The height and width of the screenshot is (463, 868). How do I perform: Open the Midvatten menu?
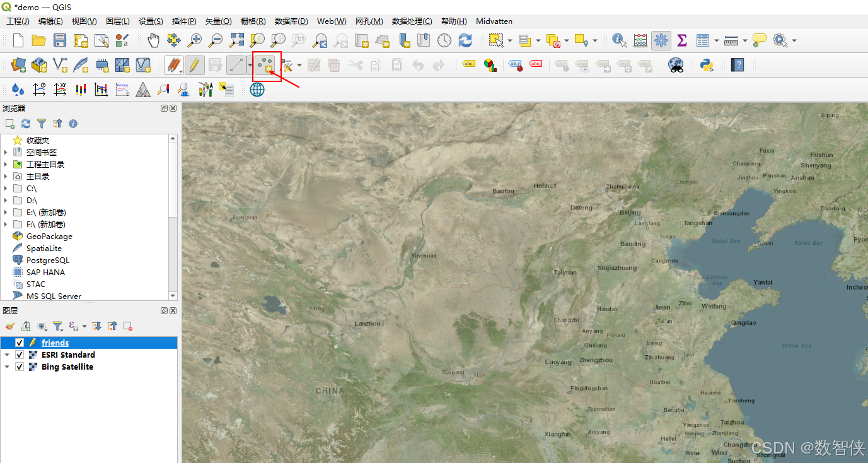click(x=494, y=21)
